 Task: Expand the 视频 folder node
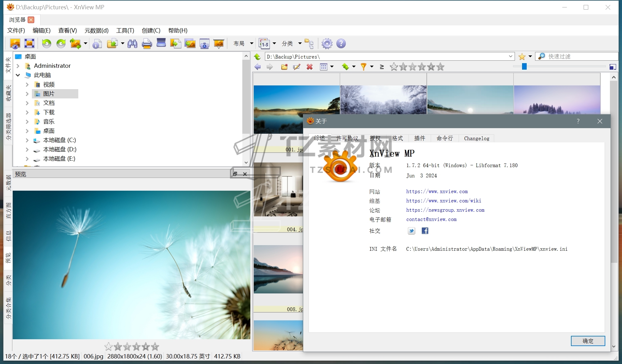(27, 84)
